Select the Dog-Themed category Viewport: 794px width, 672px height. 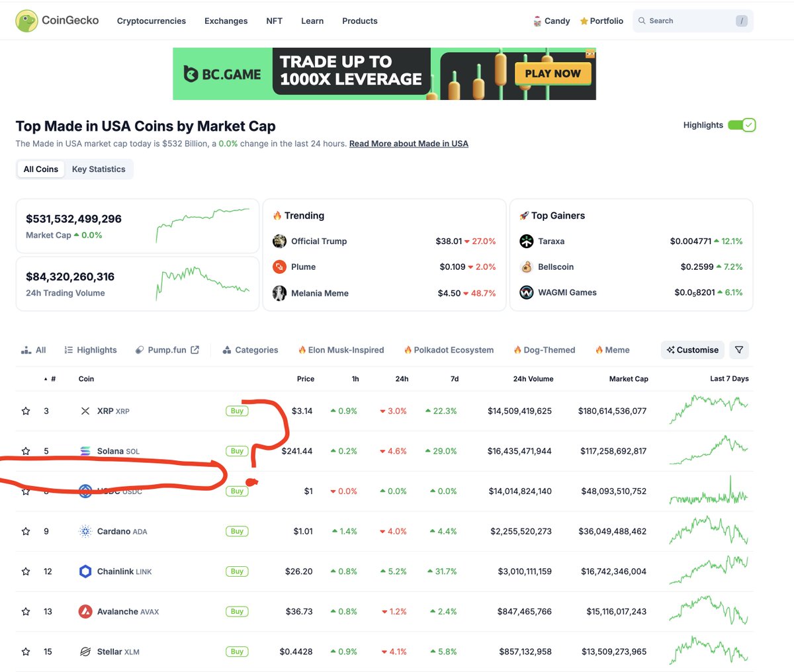click(x=544, y=350)
